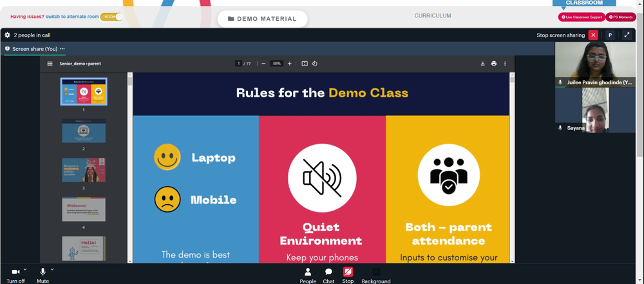Image resolution: width=644 pixels, height=284 pixels.
Task: Click the Senior_demo+parent document title
Action: click(80, 64)
